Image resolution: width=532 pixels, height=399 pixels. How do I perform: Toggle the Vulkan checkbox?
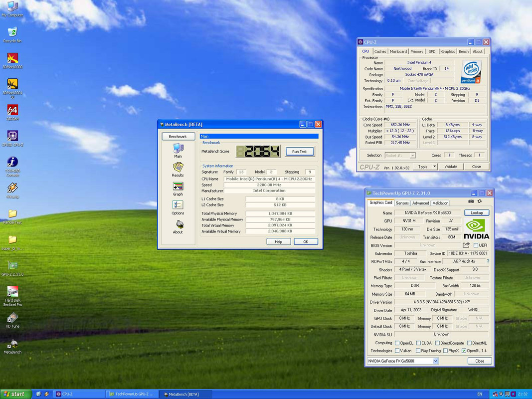tap(397, 351)
